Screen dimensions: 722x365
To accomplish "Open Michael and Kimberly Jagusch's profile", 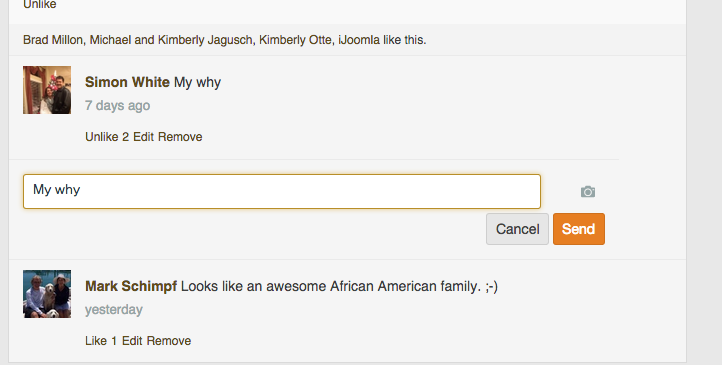I will point(171,40).
